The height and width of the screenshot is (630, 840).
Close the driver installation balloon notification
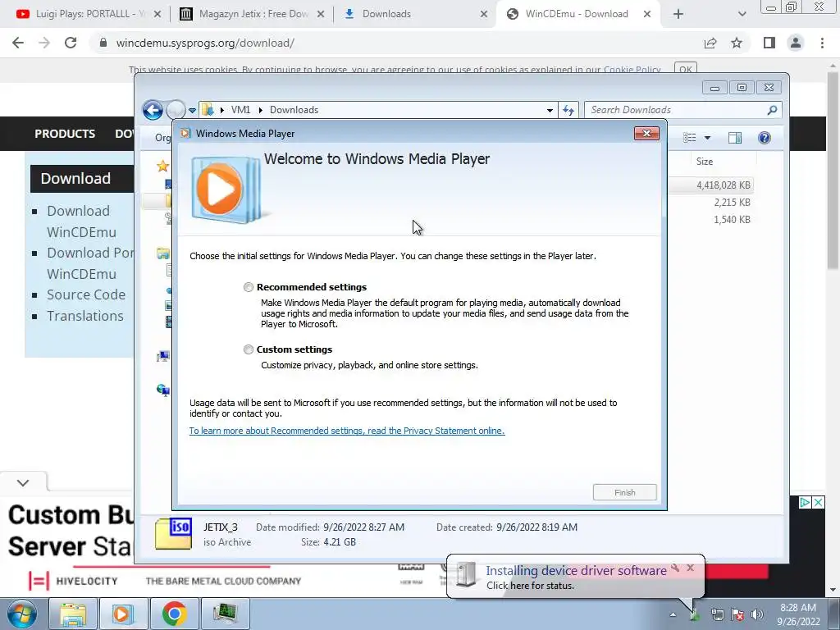[x=691, y=568]
